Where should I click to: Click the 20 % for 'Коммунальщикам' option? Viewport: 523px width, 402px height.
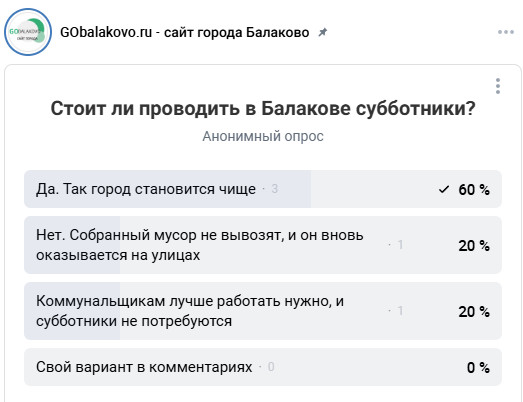474,312
